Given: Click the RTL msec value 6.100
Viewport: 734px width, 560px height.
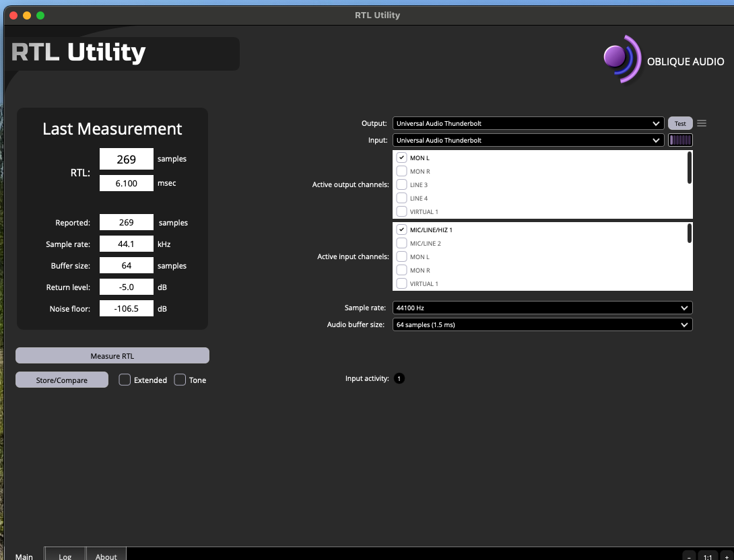Looking at the screenshot, I should (127, 183).
